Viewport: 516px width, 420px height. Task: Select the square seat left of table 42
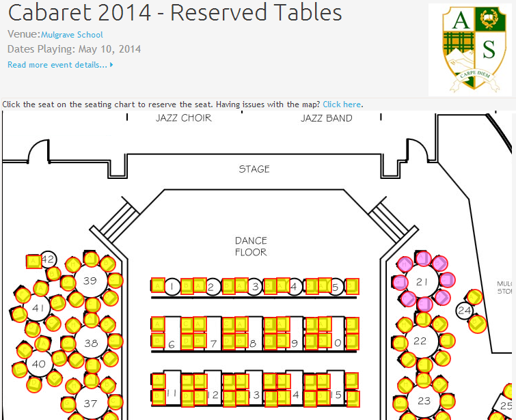point(32,261)
